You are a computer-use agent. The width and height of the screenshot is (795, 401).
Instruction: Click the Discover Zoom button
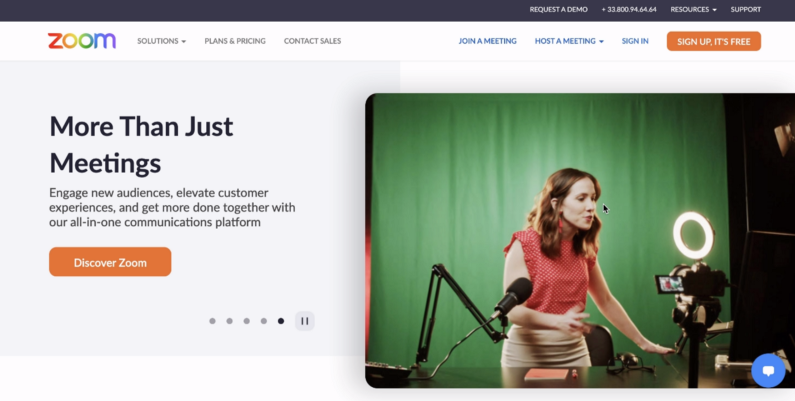110,262
